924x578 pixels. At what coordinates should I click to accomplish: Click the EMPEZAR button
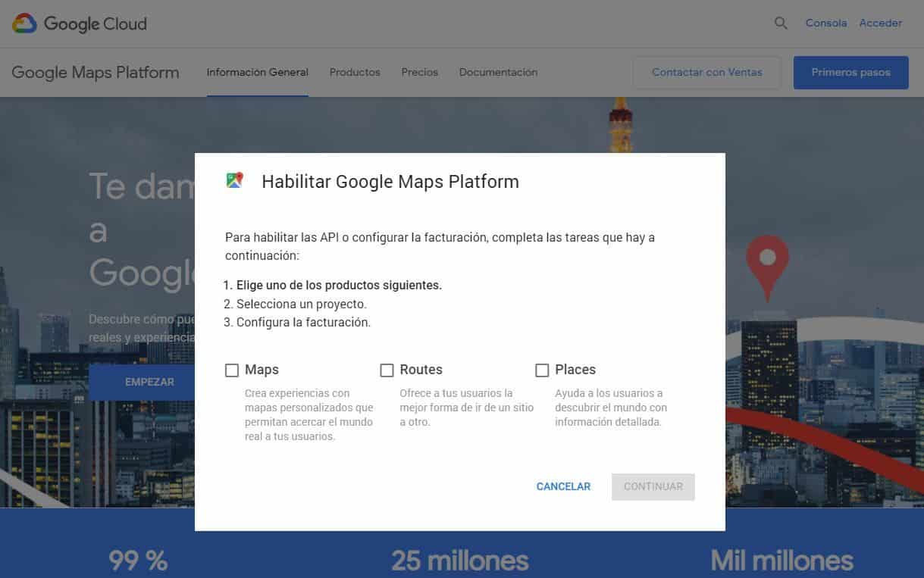point(149,383)
